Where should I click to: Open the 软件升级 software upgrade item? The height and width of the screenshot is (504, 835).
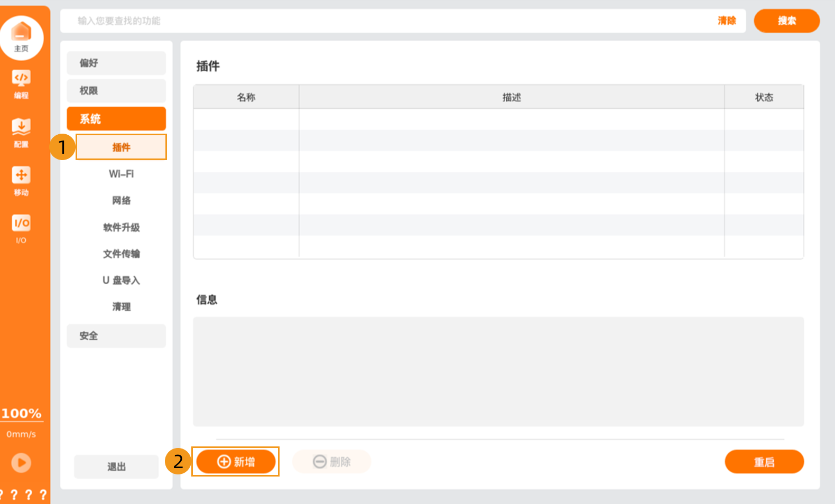(122, 227)
